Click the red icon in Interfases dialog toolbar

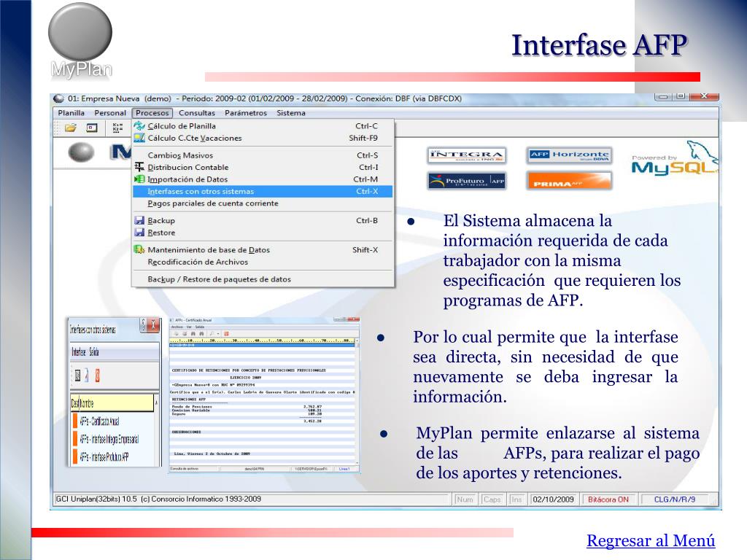pos(97,376)
